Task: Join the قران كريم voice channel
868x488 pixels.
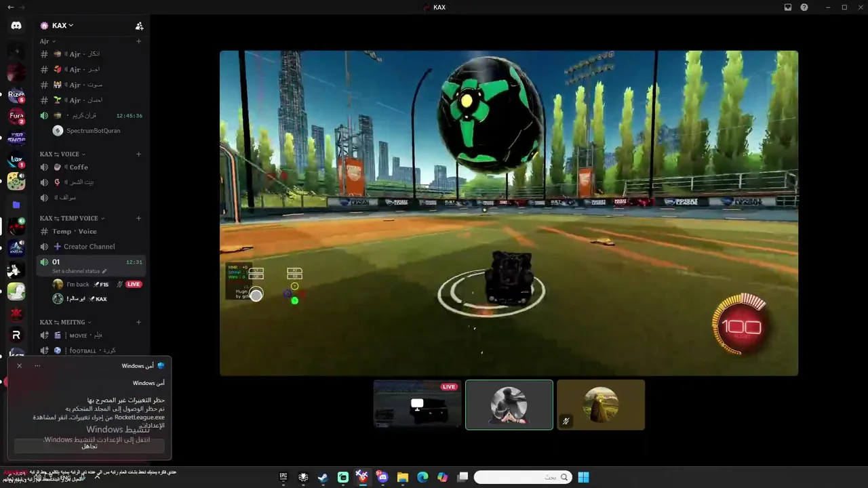Action: [91, 115]
